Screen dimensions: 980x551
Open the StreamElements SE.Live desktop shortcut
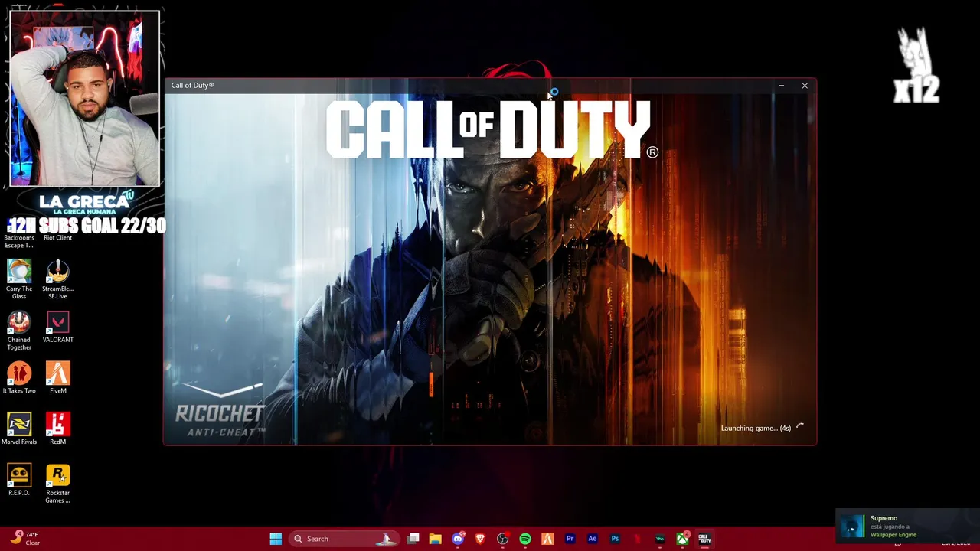pyautogui.click(x=58, y=279)
